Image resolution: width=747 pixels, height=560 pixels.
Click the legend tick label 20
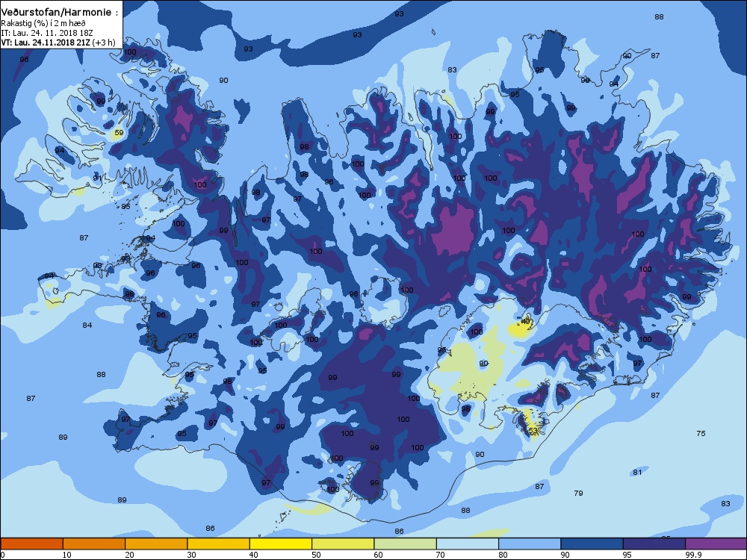point(129,554)
